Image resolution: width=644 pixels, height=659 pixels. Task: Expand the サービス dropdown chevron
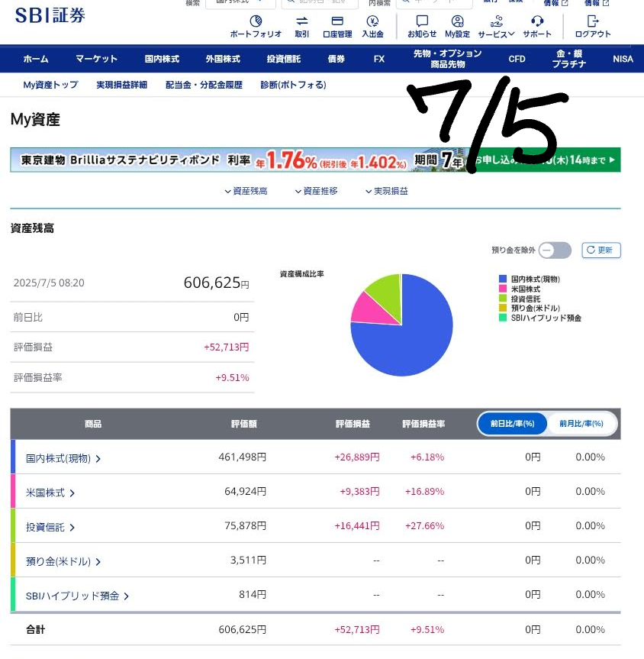point(511,34)
